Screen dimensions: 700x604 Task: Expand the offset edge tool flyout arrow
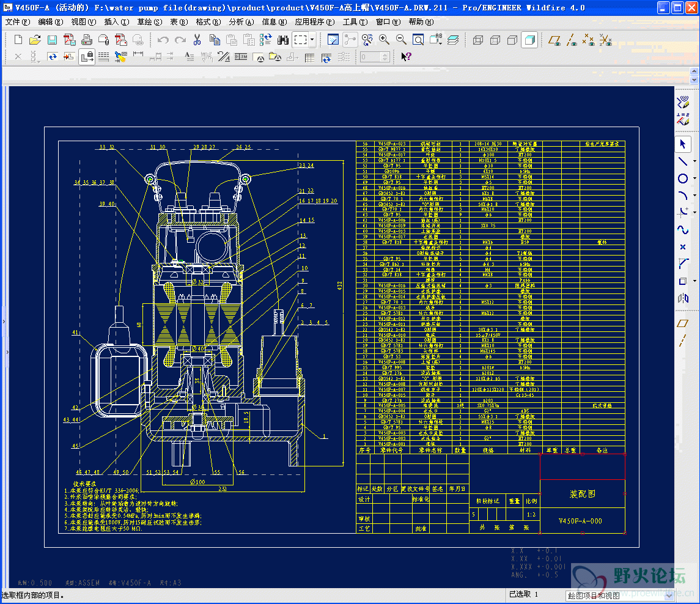point(694,281)
